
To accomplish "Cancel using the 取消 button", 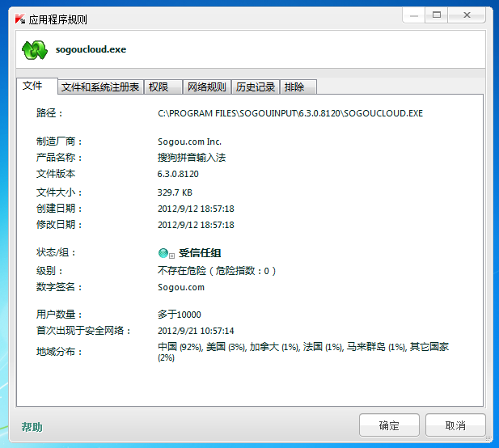I will [455, 425].
